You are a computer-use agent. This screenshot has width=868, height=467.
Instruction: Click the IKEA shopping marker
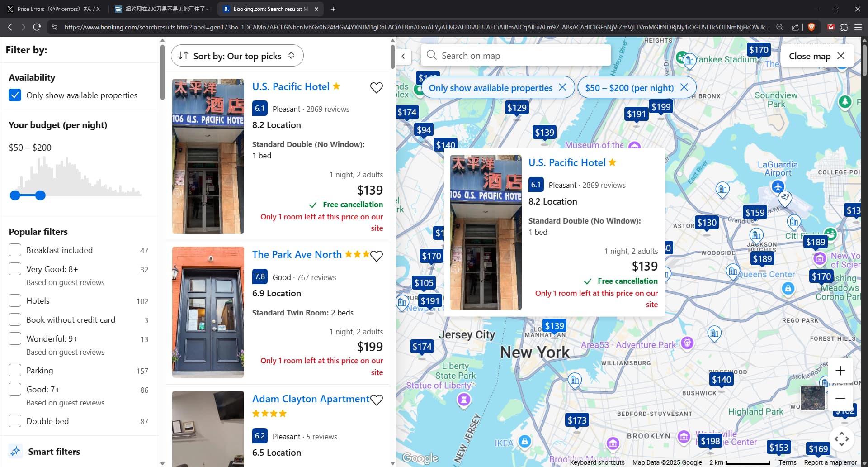click(524, 441)
